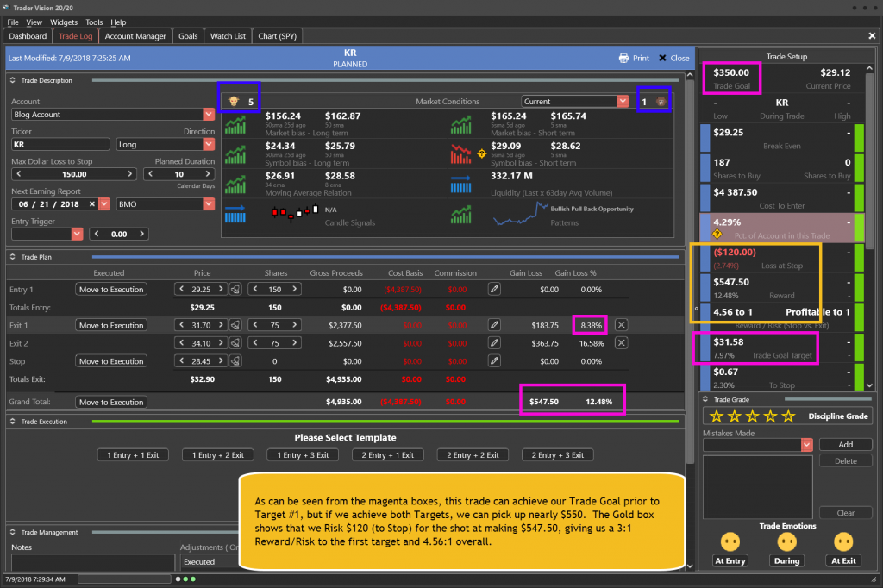Close the KR trade with Close button
Viewport: 883px width, 588px height.
pos(673,58)
